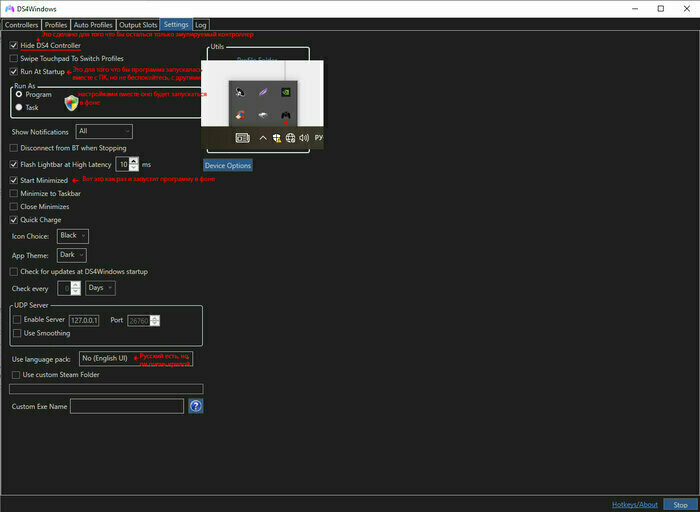Click the Steam folder path field

106,389
